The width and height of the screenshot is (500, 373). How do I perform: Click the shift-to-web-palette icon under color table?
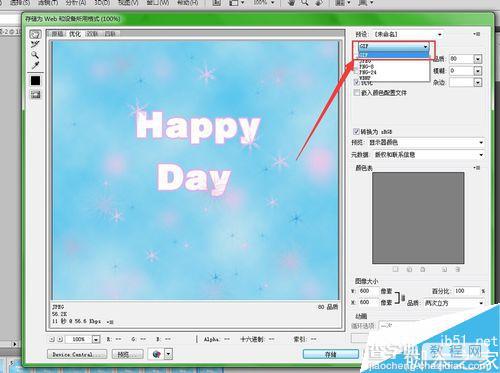409,269
